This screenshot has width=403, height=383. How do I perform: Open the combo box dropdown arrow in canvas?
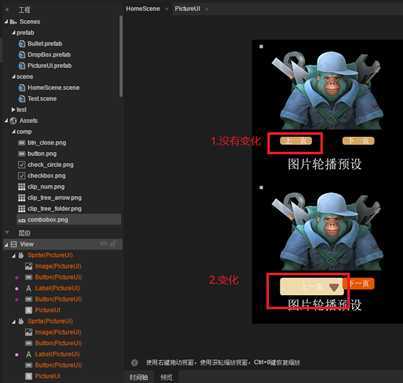tap(334, 287)
